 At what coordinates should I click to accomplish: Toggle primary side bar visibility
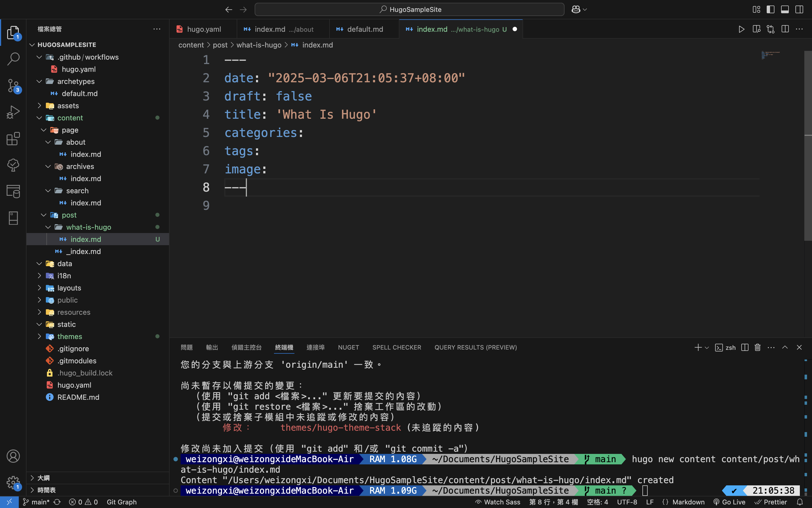771,9
